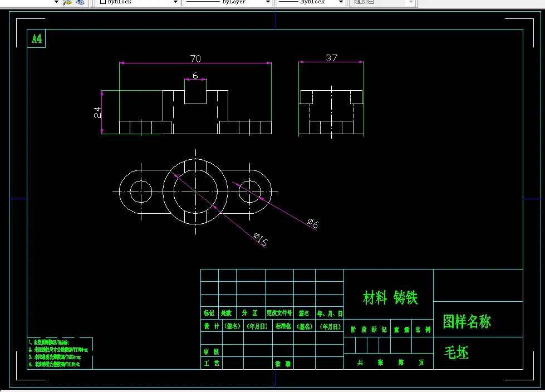The height and width of the screenshot is (392, 545).
Task: Click the white color square in ByBlock box
Action: point(103,2)
